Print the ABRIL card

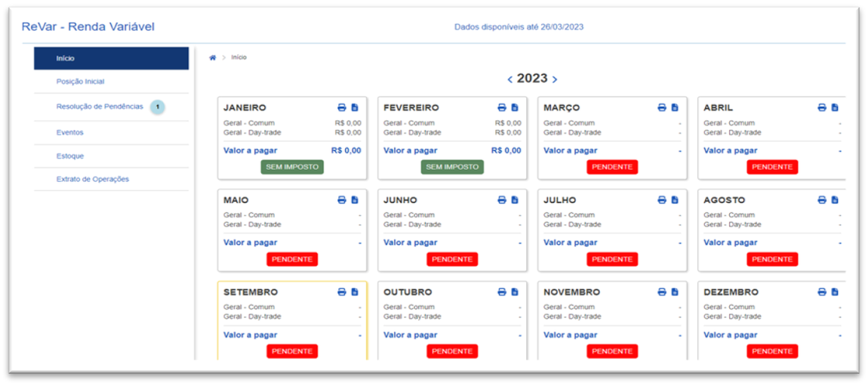pos(821,107)
